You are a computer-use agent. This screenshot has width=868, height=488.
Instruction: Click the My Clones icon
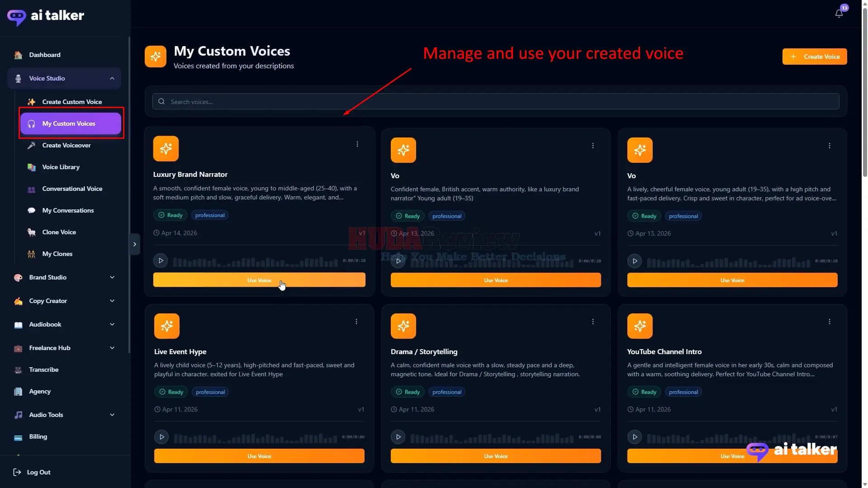31,254
